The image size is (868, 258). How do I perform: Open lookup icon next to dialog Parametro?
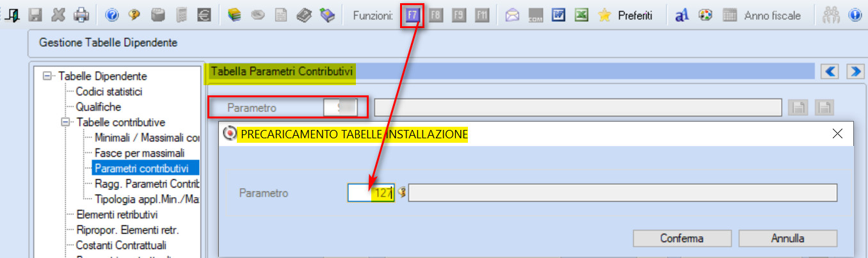(402, 193)
